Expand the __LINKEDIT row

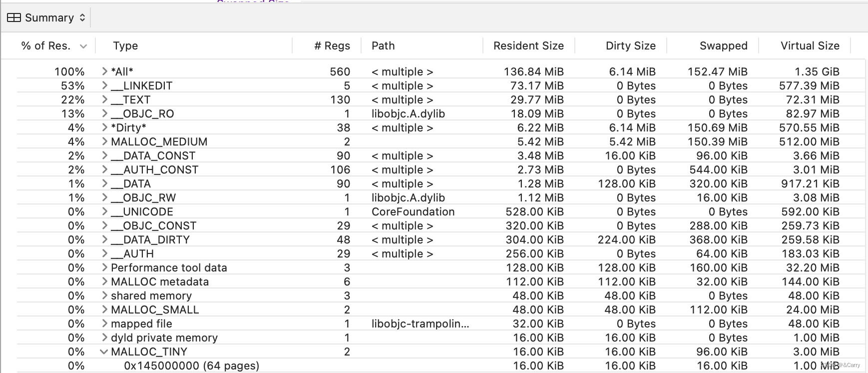click(x=104, y=85)
